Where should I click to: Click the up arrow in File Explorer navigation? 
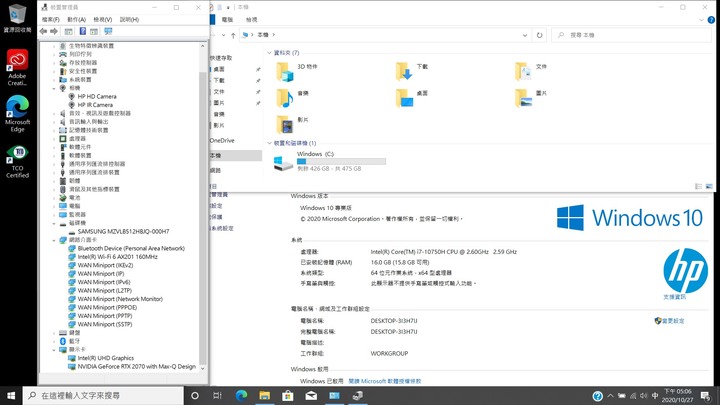click(233, 35)
